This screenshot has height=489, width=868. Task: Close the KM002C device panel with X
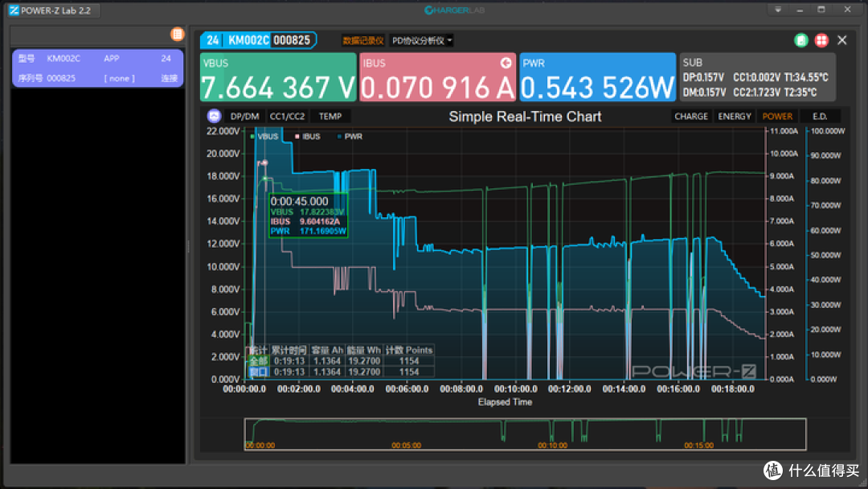(x=842, y=40)
